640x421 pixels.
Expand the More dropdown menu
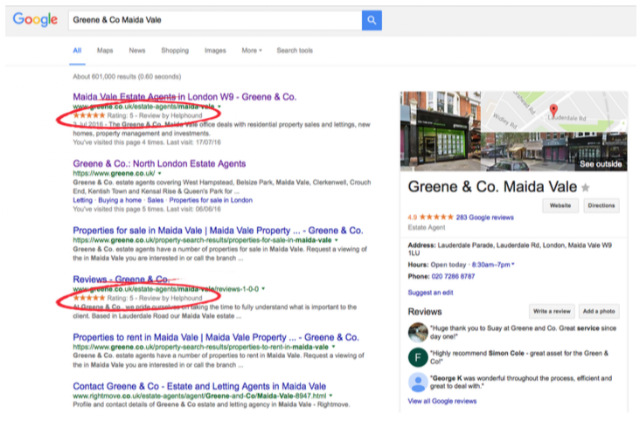tap(251, 50)
